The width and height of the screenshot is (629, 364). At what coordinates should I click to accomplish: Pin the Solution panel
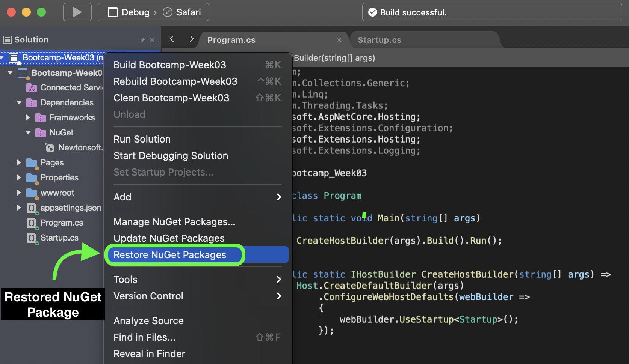coord(142,40)
